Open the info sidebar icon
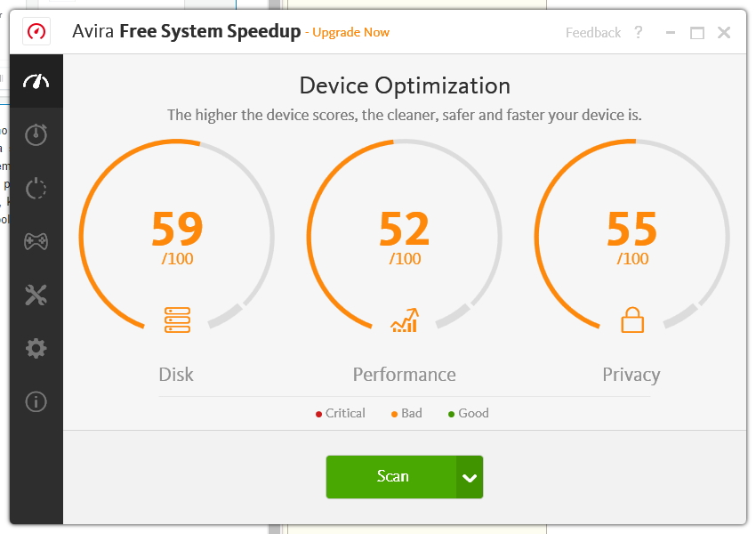The height and width of the screenshot is (534, 756). 36,401
